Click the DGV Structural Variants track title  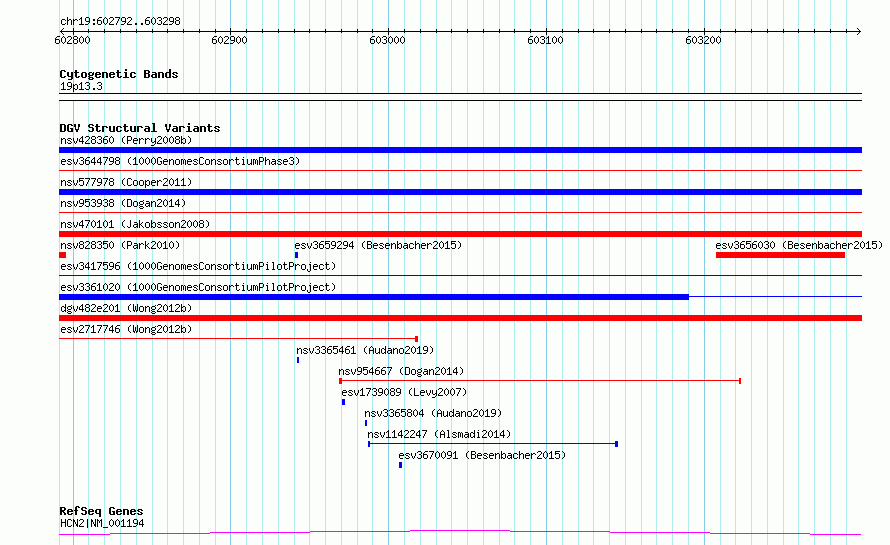pyautogui.click(x=140, y=128)
